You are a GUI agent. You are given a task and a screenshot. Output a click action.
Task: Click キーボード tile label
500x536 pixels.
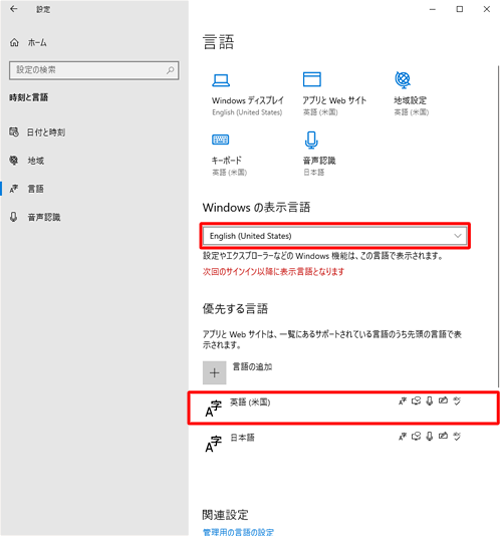click(227, 160)
